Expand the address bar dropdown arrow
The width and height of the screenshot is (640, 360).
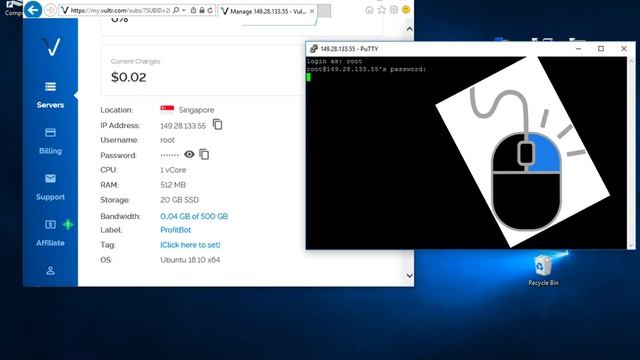pyautogui.click(x=184, y=10)
